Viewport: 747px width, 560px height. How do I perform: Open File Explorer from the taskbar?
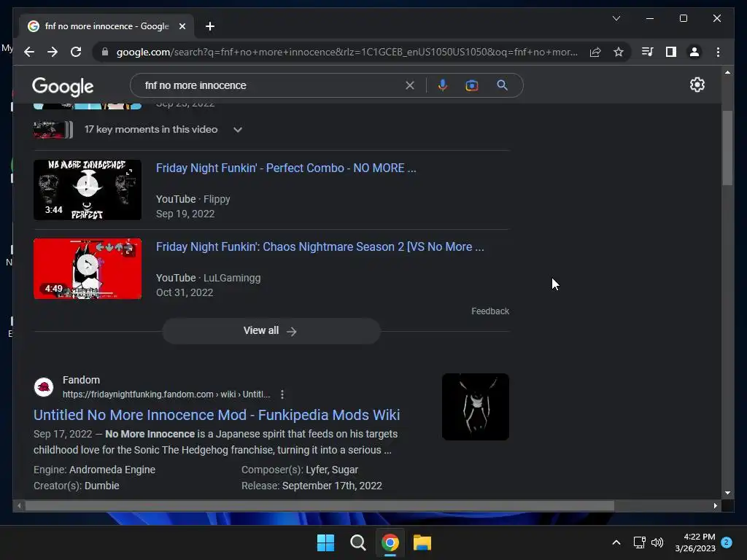[x=422, y=542]
